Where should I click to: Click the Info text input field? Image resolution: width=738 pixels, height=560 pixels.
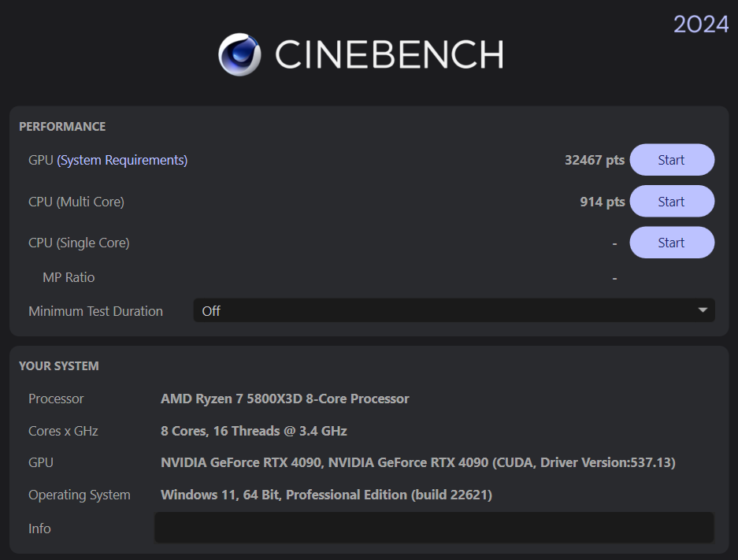coord(434,528)
